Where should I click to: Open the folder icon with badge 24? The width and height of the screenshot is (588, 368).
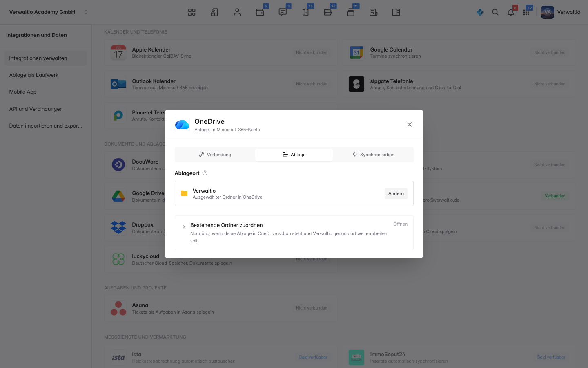(328, 12)
